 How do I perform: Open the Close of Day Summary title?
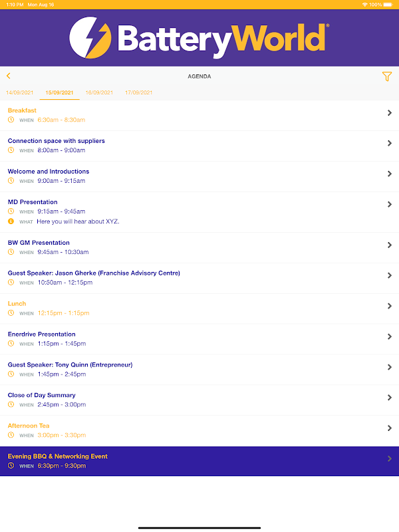click(x=42, y=395)
